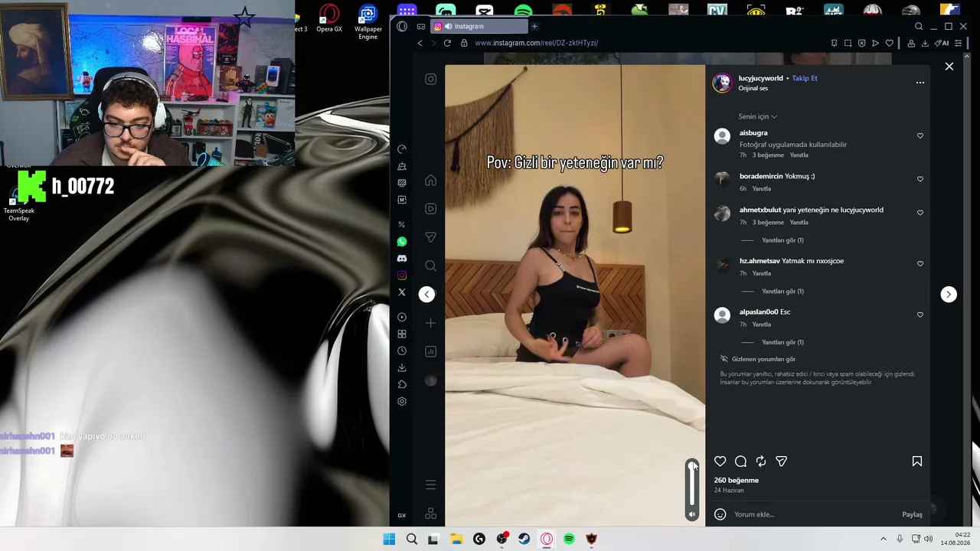This screenshot has width=980, height=551.
Task: Close the reel overlay
Action: click(949, 67)
